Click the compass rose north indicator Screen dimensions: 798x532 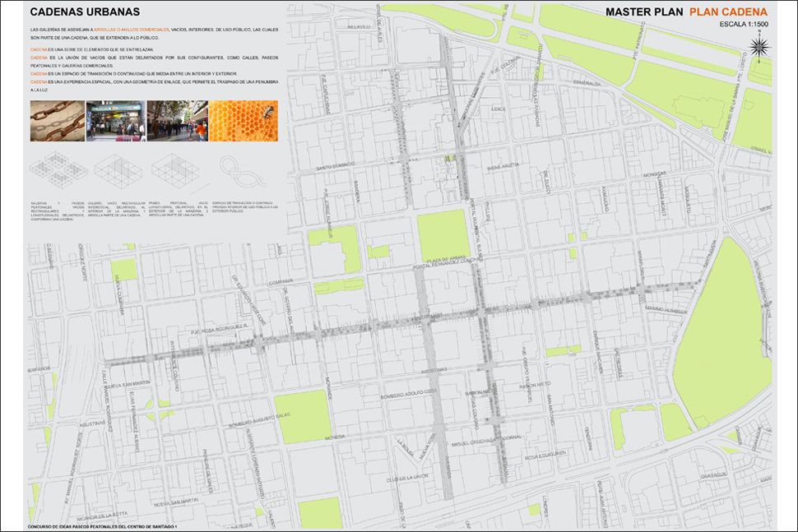(x=759, y=49)
